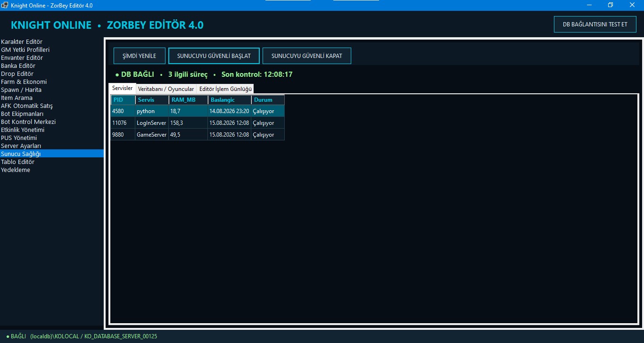The image size is (644, 343).
Task: Click RAM value 158,3
Action: (189, 123)
